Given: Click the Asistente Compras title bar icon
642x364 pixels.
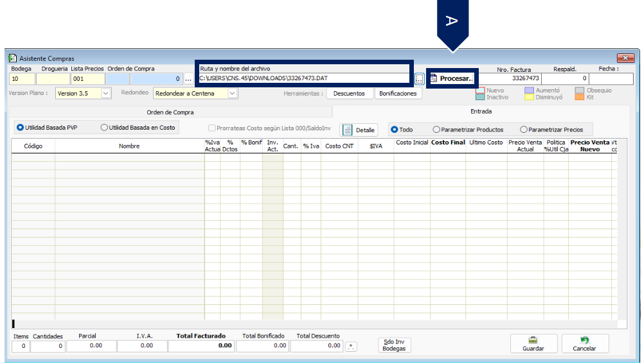Looking at the screenshot, I should coord(13,58).
